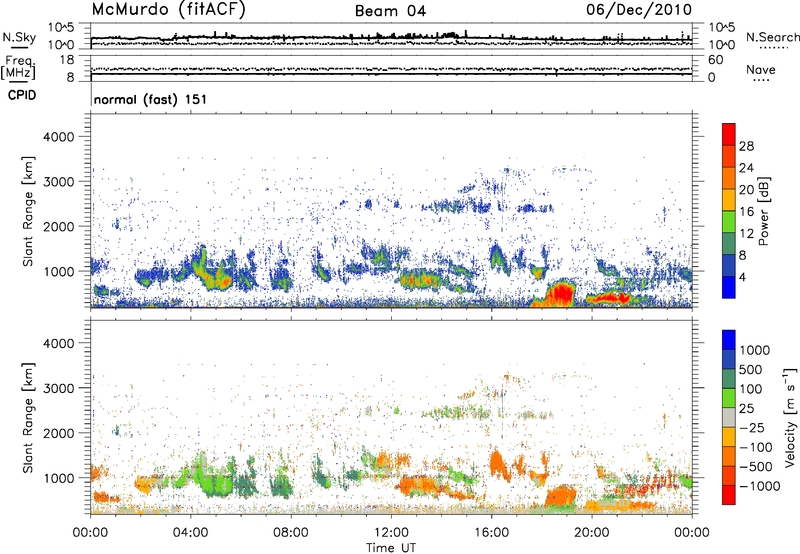Click the 06/Dec/2010 date label
The width and height of the screenshot is (800, 554).
point(639,10)
